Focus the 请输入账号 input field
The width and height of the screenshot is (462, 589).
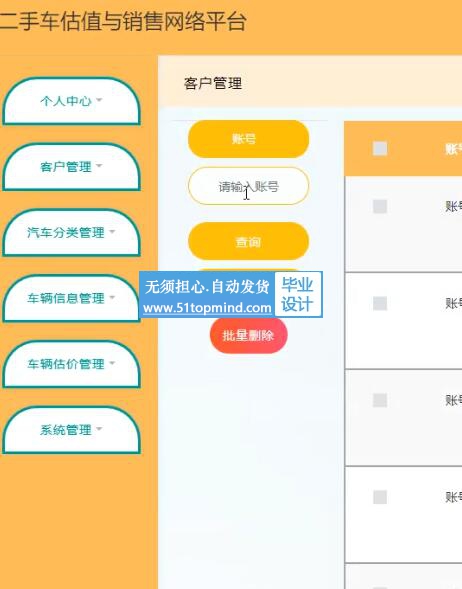click(248, 186)
